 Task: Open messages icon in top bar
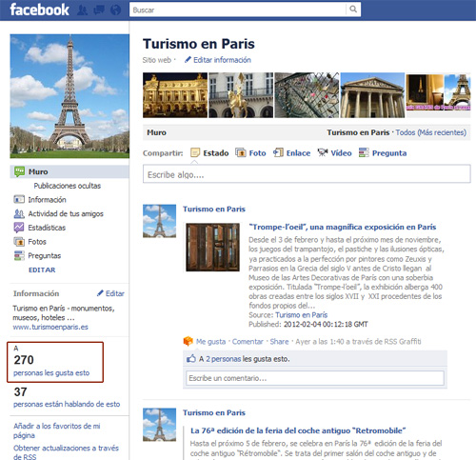[99, 10]
